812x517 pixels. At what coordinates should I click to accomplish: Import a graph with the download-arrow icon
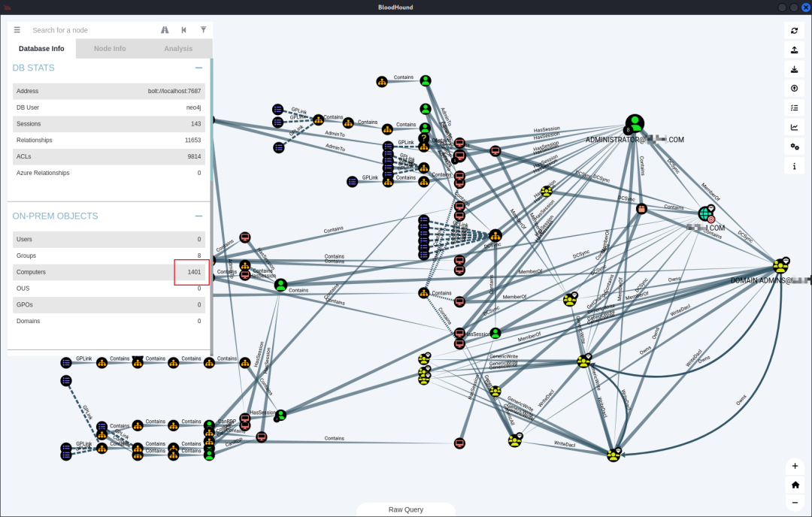(x=795, y=69)
